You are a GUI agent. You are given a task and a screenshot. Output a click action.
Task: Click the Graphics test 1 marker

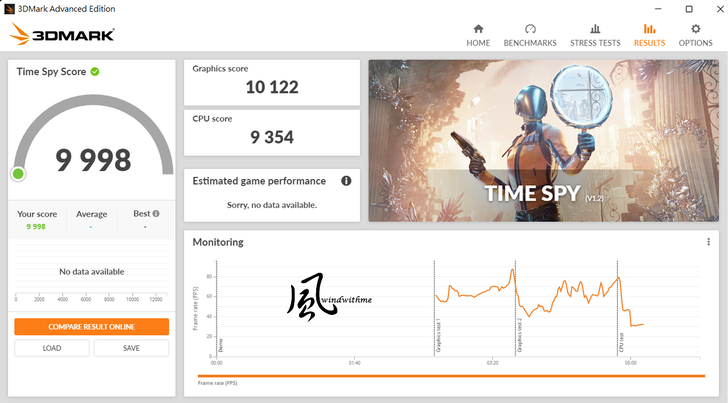pyautogui.click(x=438, y=335)
